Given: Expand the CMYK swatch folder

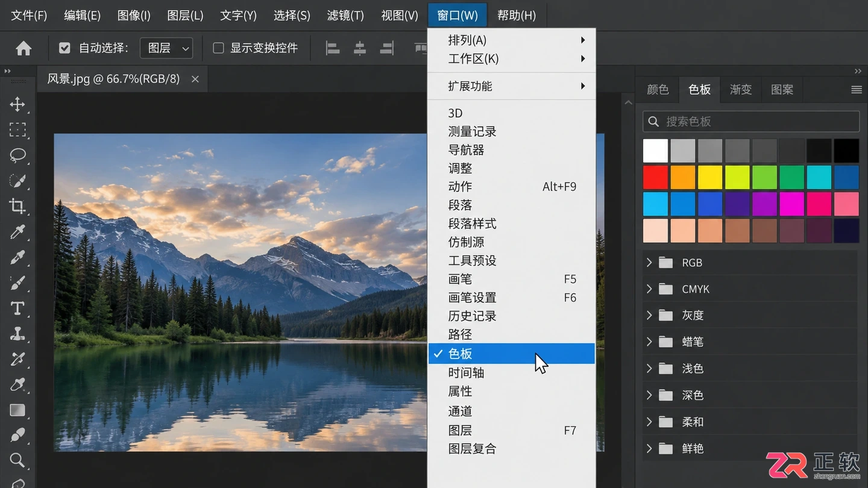Looking at the screenshot, I should pos(649,289).
